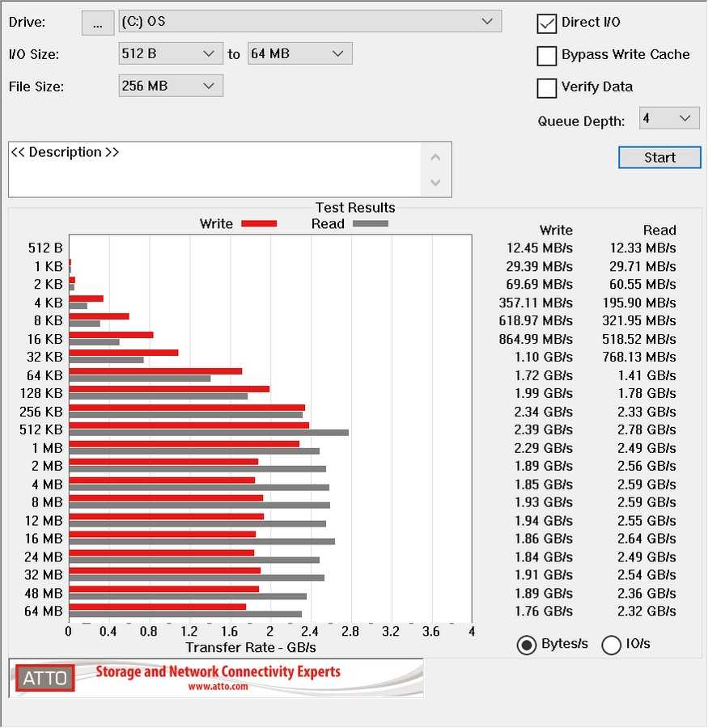
Task: Open the File Size 256 MB dropdown
Action: pyautogui.click(x=170, y=86)
